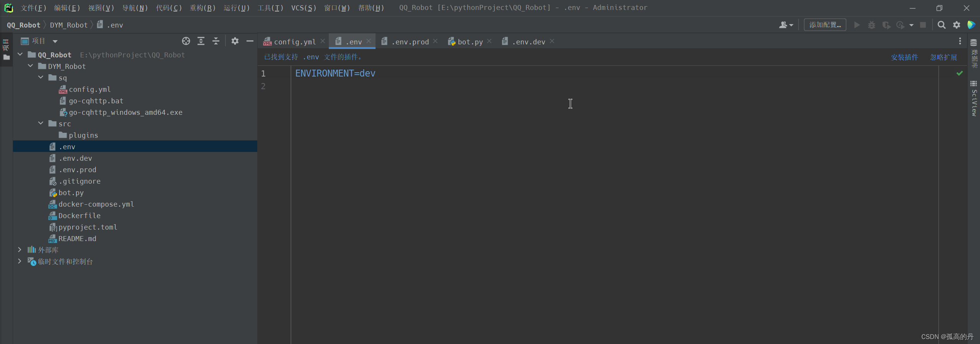The image size is (980, 344).
Task: Open the 代码(C) menu
Action: (x=169, y=8)
